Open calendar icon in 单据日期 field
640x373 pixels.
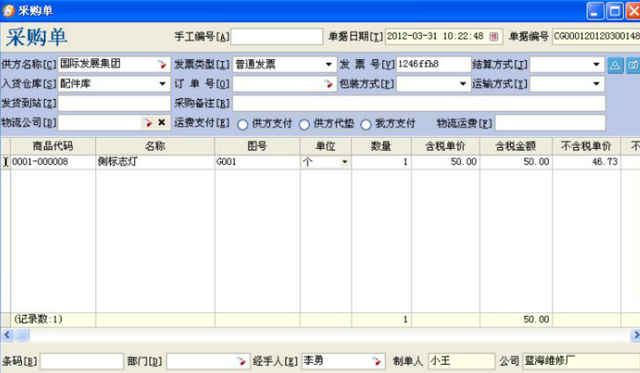(x=494, y=36)
